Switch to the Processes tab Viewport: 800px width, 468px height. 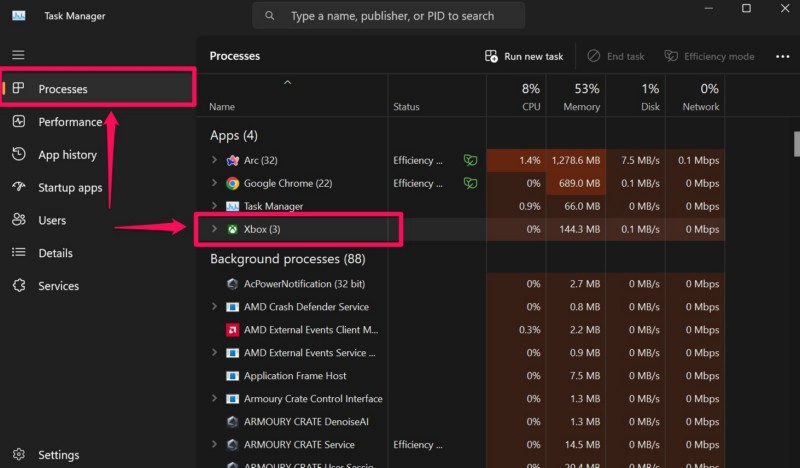coord(63,89)
